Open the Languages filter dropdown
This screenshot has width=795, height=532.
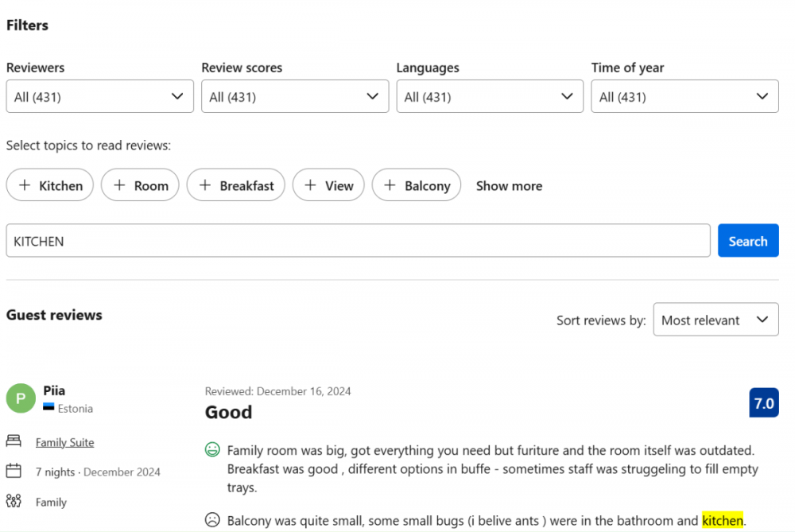click(489, 97)
